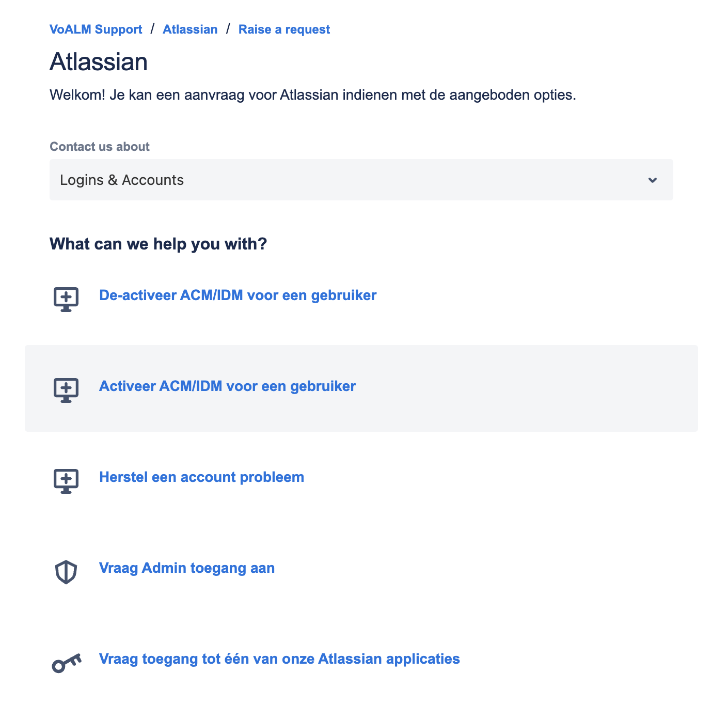
Task: Open Herstel een account probleem request
Action: click(x=201, y=477)
